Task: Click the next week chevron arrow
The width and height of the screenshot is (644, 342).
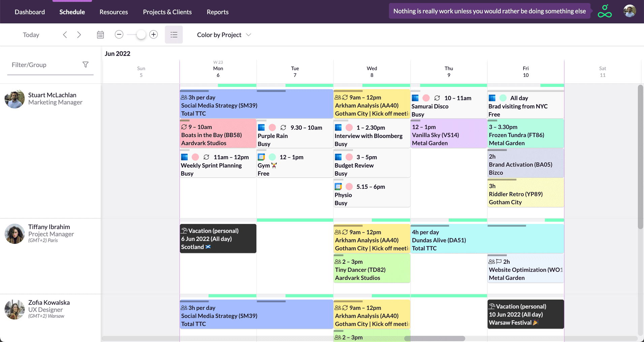Action: pyautogui.click(x=79, y=34)
